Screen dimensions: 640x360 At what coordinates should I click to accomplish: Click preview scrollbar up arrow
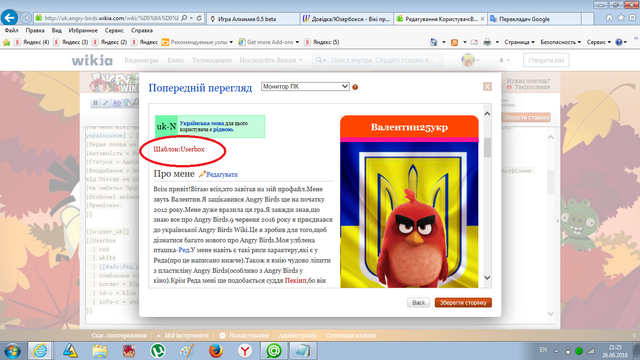click(487, 114)
